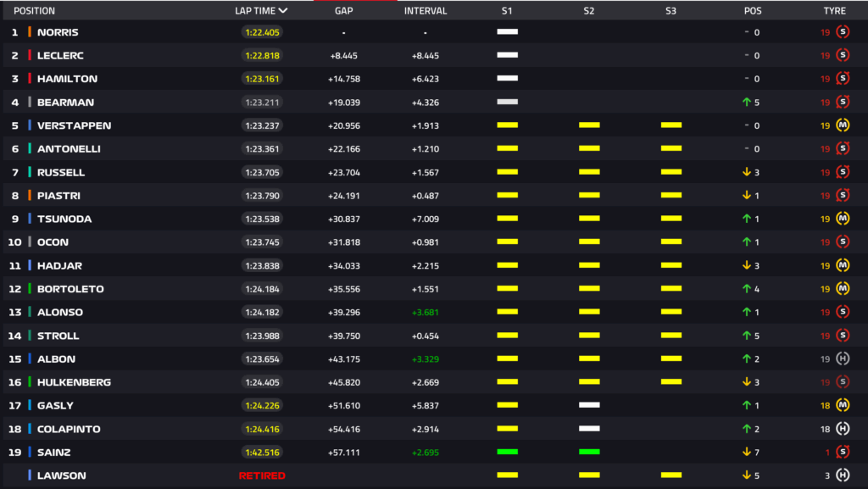Click Norris's soft tyre icon
868x489 pixels.
pos(843,32)
